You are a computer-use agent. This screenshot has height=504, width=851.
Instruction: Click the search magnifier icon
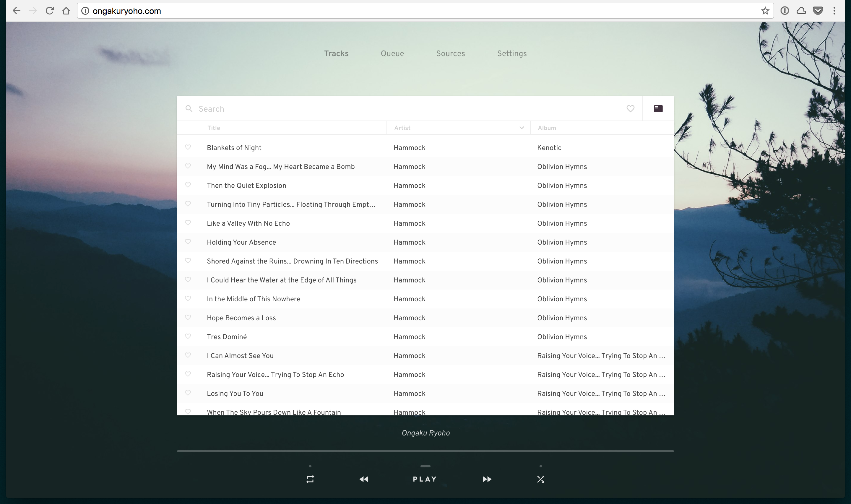(189, 109)
